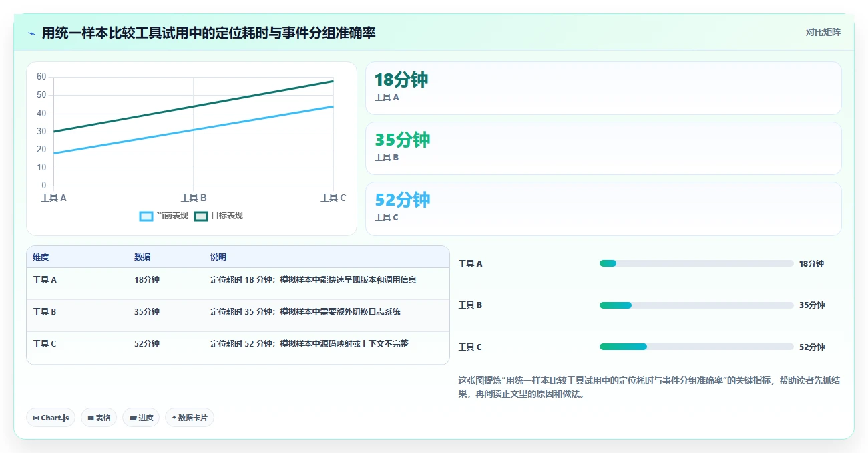Click the 工具 B x-axis label on chart

click(x=194, y=198)
